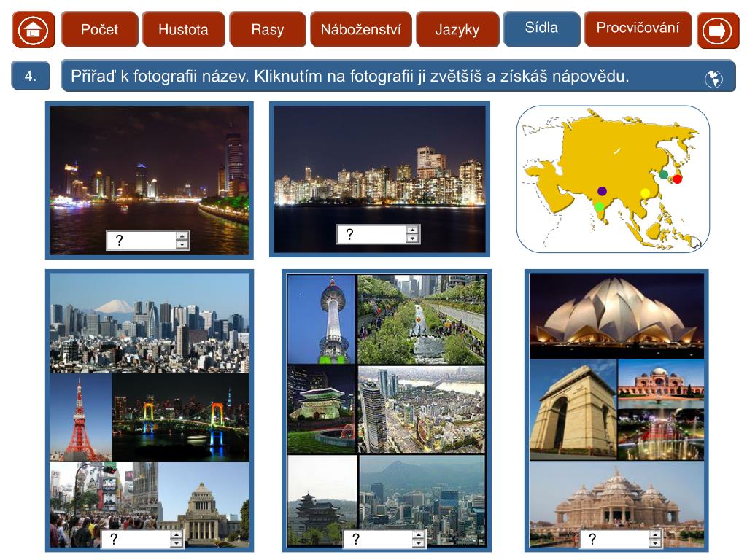Select the Jazyky tab

[x=457, y=29]
